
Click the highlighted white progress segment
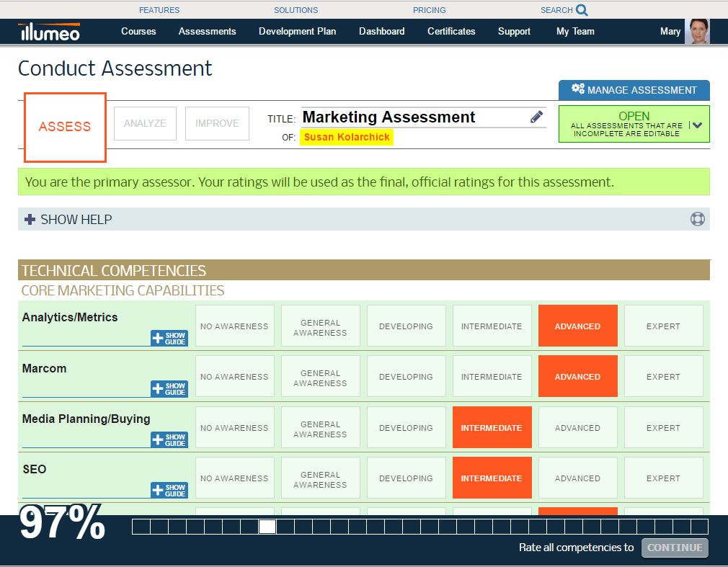click(267, 527)
